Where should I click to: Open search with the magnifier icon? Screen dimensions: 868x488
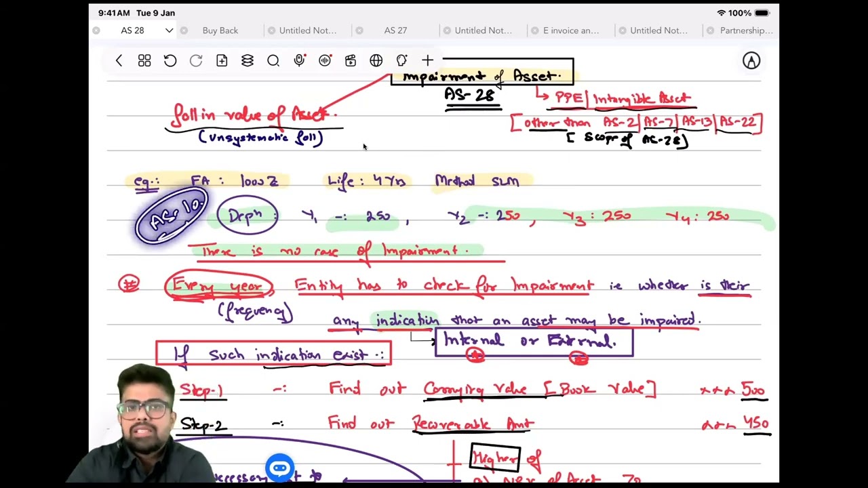(x=273, y=61)
